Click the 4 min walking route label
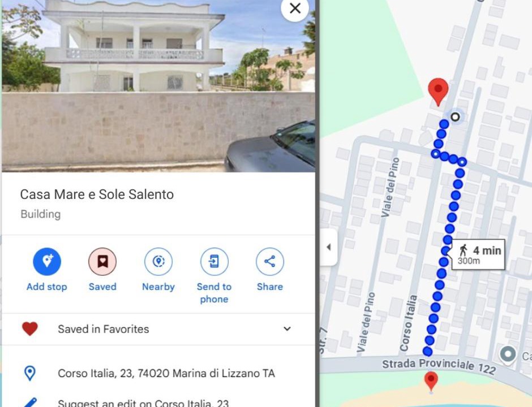This screenshot has width=532, height=407. pos(478,255)
